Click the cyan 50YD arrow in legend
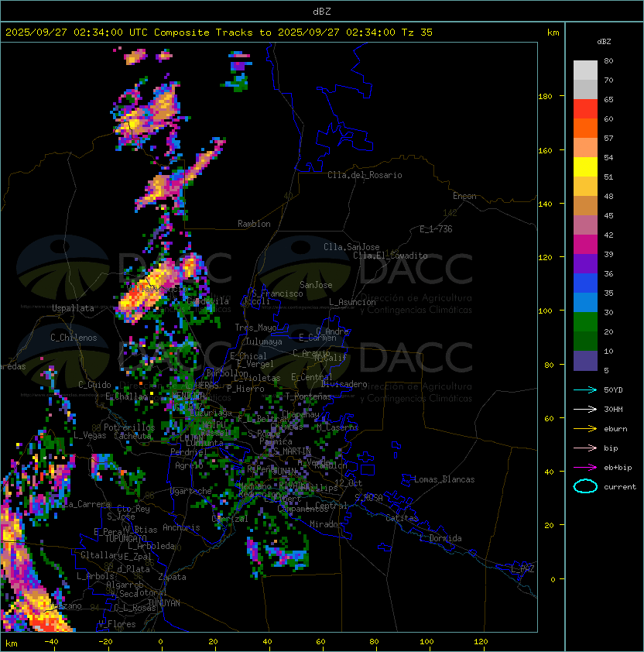The height and width of the screenshot is (652, 644). [585, 390]
